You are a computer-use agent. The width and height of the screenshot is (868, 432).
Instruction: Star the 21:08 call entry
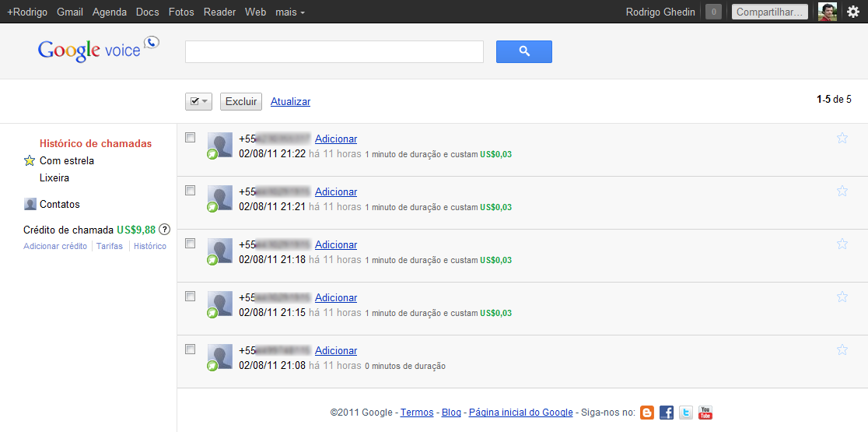click(x=842, y=350)
